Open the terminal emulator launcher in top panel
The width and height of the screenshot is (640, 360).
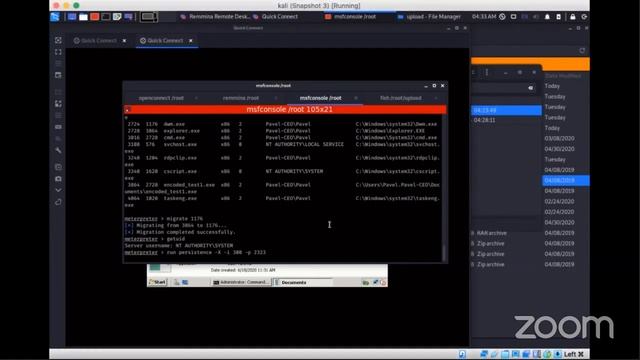pyautogui.click(x=106, y=17)
